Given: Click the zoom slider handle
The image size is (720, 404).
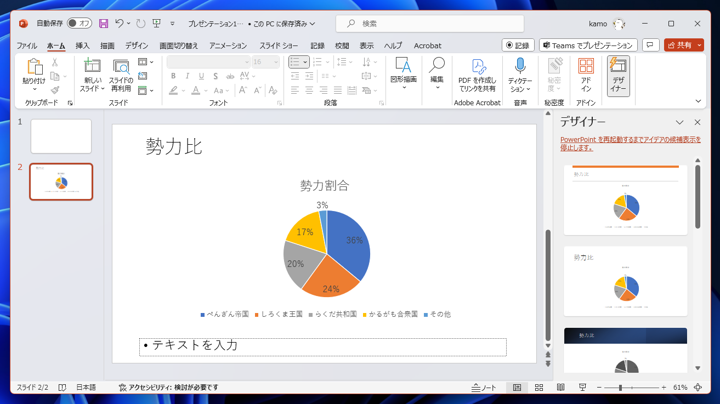Looking at the screenshot, I should (x=620, y=387).
